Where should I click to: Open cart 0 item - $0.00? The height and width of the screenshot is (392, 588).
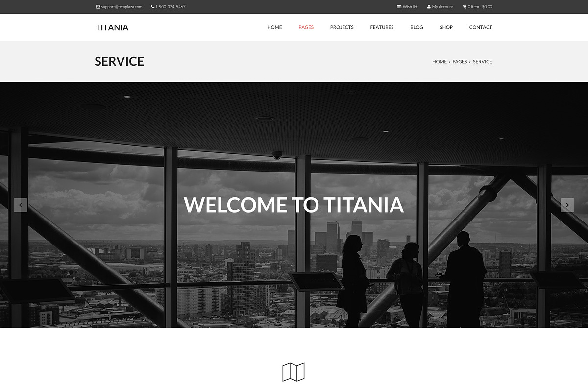[x=480, y=7]
